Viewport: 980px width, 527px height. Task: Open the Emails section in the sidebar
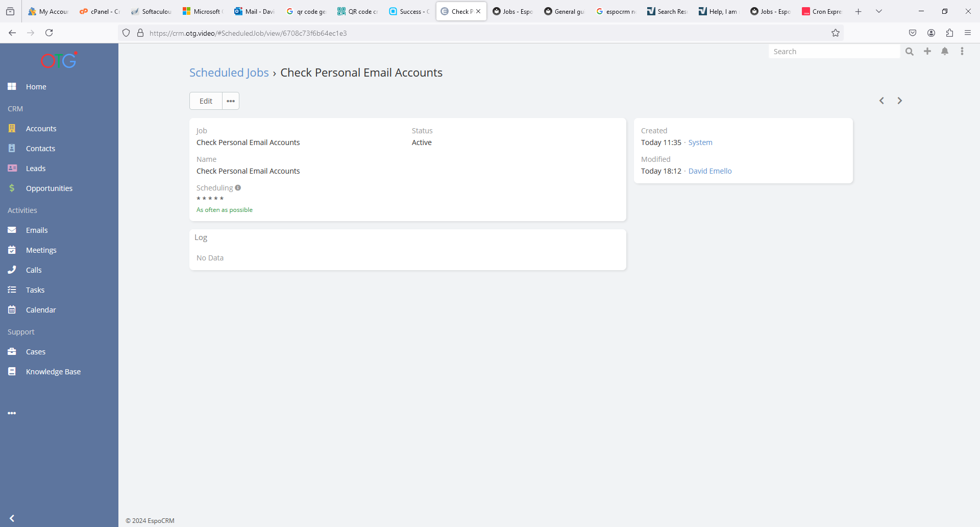point(37,230)
